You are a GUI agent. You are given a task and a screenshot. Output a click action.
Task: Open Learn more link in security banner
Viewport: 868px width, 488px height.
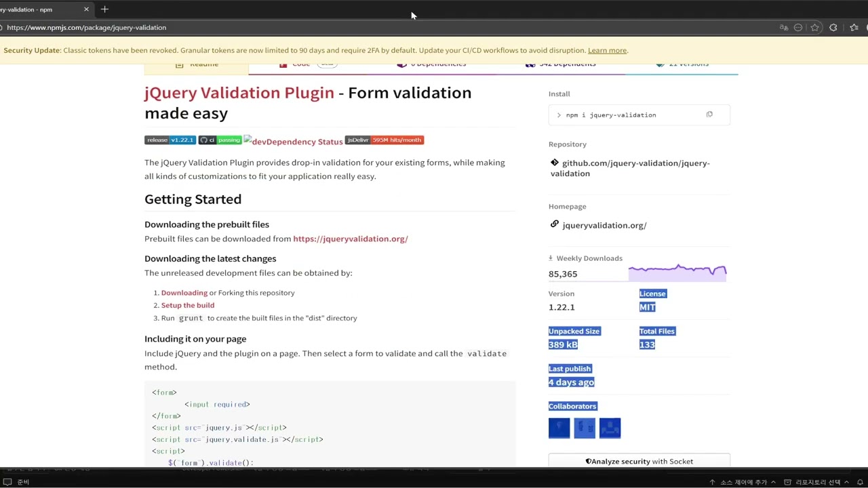point(607,50)
